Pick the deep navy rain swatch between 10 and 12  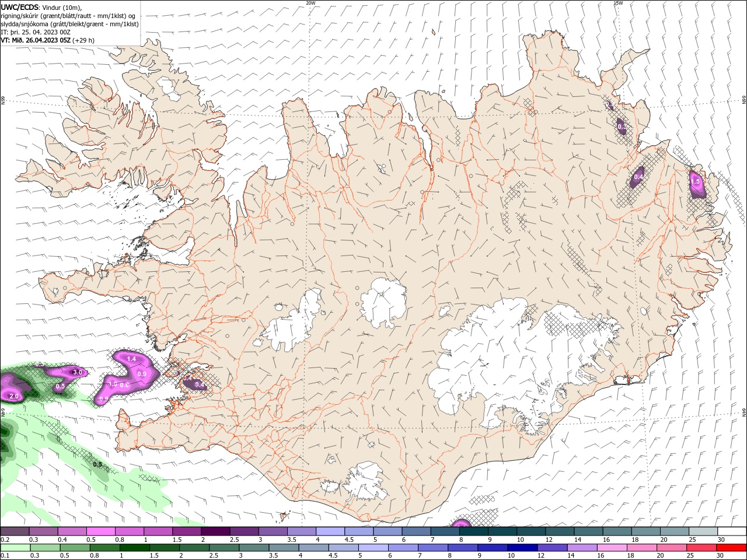click(x=522, y=548)
